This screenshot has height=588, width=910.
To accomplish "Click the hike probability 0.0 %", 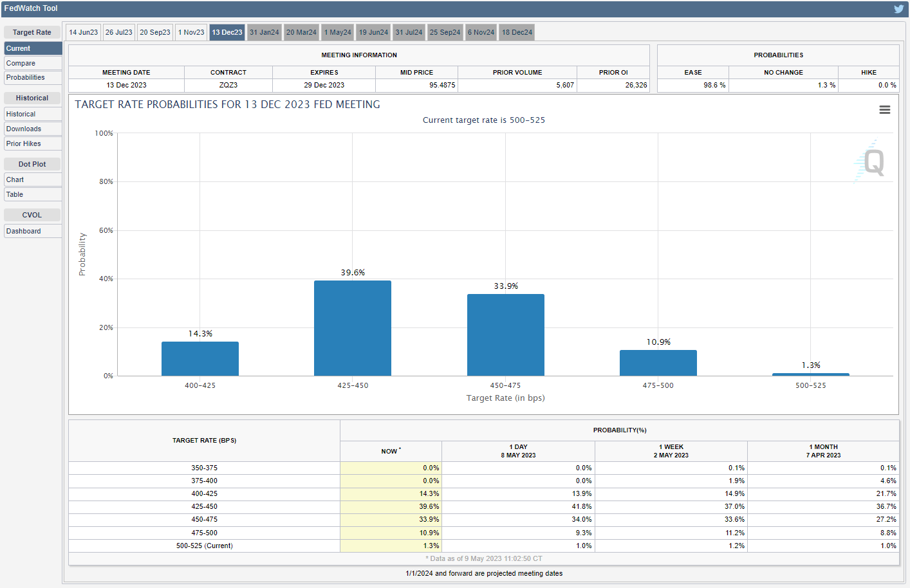I will [x=887, y=85].
